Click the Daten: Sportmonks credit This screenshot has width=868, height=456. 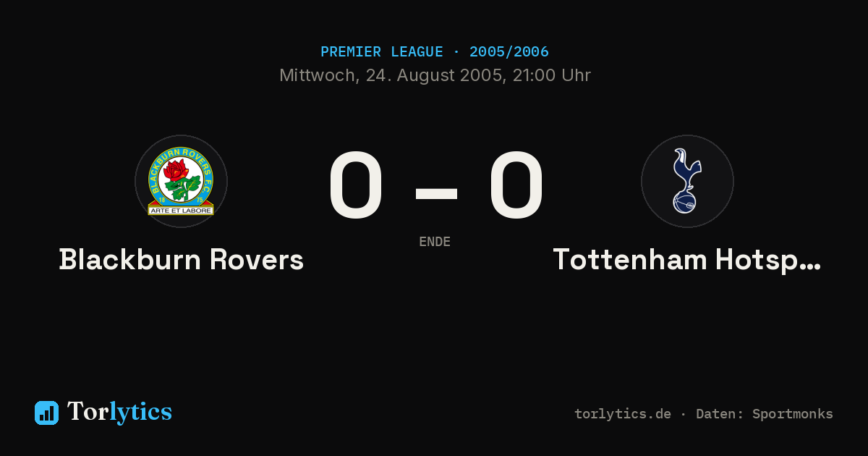765,414
